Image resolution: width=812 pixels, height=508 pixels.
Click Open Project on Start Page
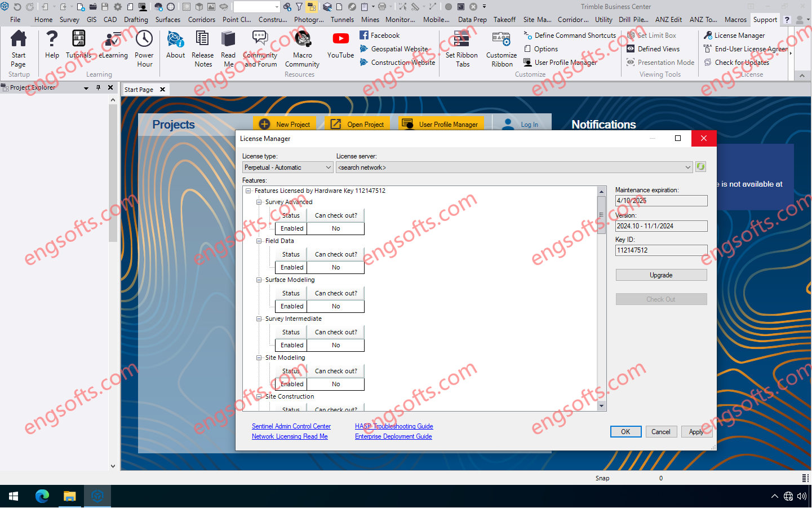357,124
